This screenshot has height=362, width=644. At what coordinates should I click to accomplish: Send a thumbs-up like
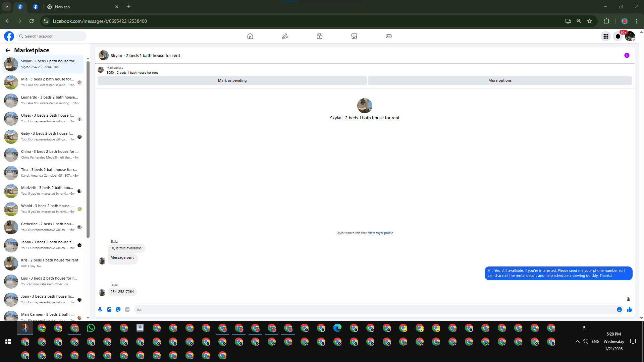coord(629,310)
